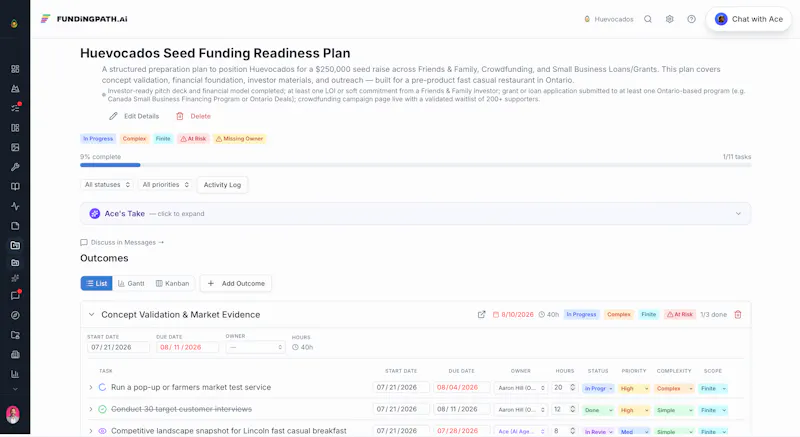
Task: Open the All priorities filter dropdown
Action: point(165,185)
